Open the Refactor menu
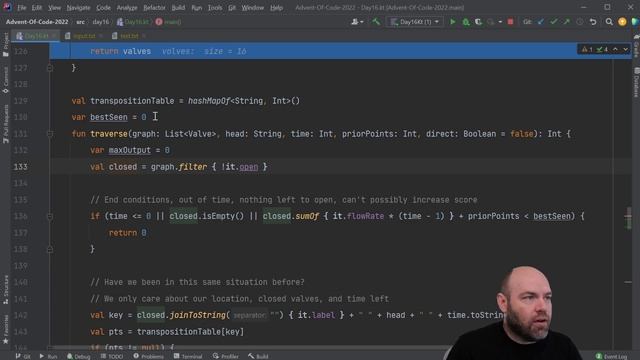This screenshot has height=360, width=640. tap(154, 7)
